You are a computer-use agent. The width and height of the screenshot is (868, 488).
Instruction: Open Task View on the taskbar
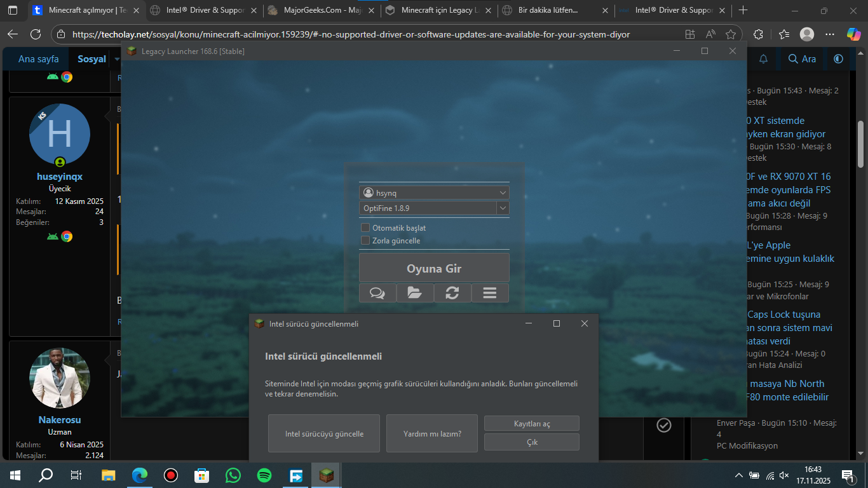click(76, 475)
